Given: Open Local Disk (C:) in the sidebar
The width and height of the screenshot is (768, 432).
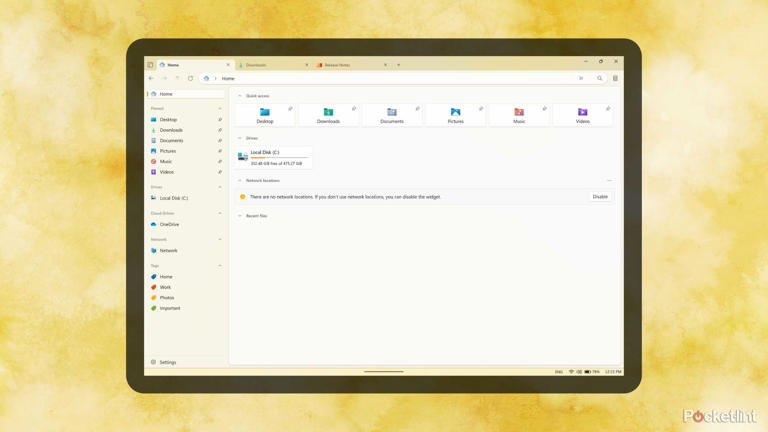Looking at the screenshot, I should click(186, 198).
